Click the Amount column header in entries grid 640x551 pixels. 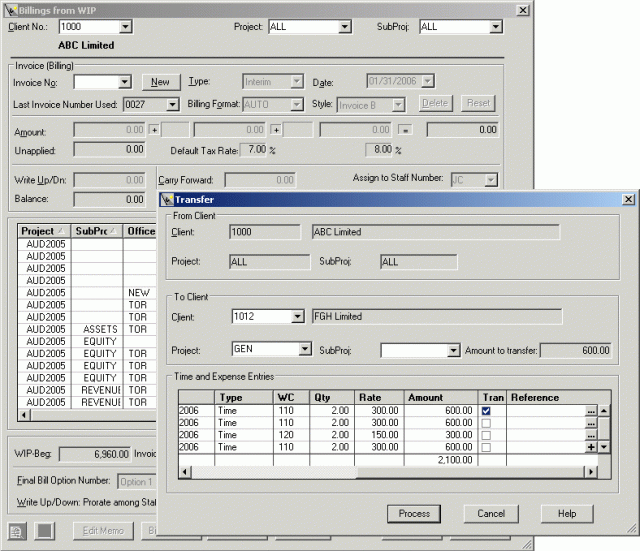pos(440,397)
